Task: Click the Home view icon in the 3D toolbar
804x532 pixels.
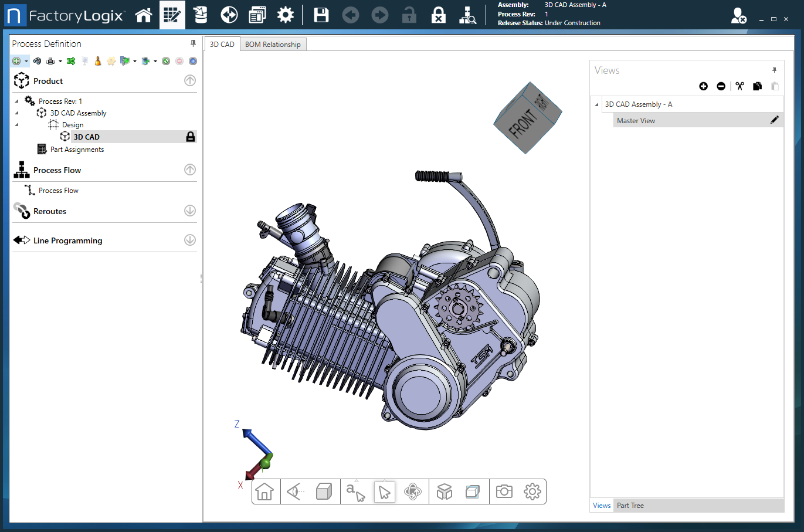Action: [x=266, y=492]
